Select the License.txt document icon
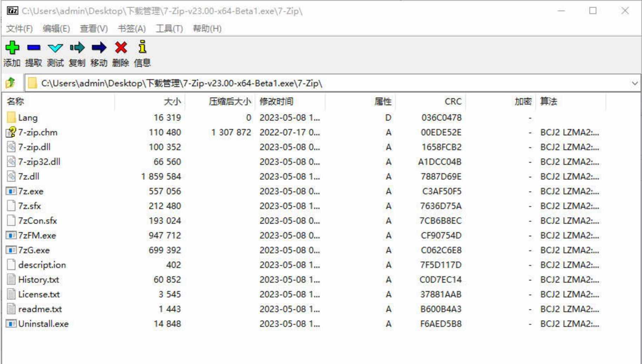The image size is (642, 364). tap(11, 294)
